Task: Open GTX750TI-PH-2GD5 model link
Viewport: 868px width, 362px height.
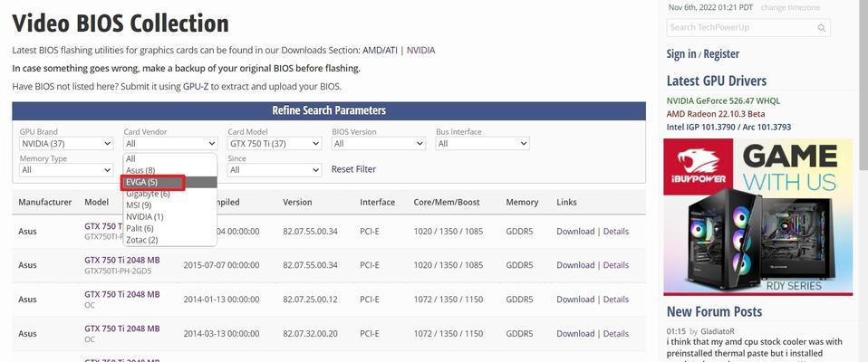Action: tap(121, 261)
